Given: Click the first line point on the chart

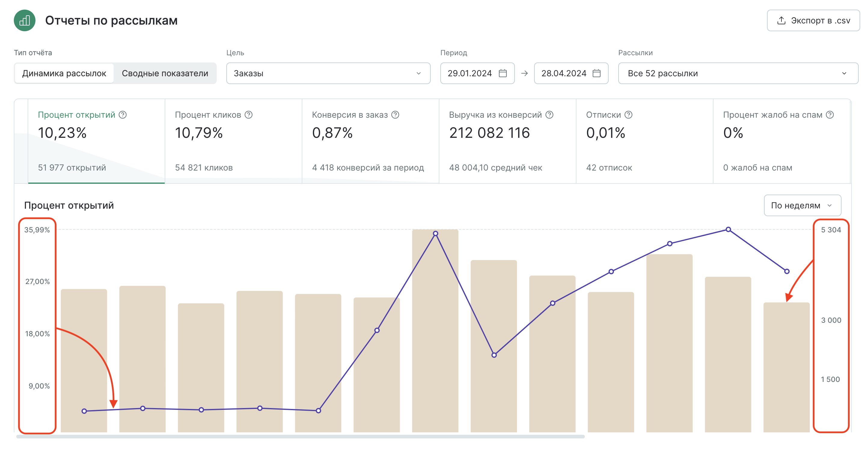Looking at the screenshot, I should click(x=84, y=411).
